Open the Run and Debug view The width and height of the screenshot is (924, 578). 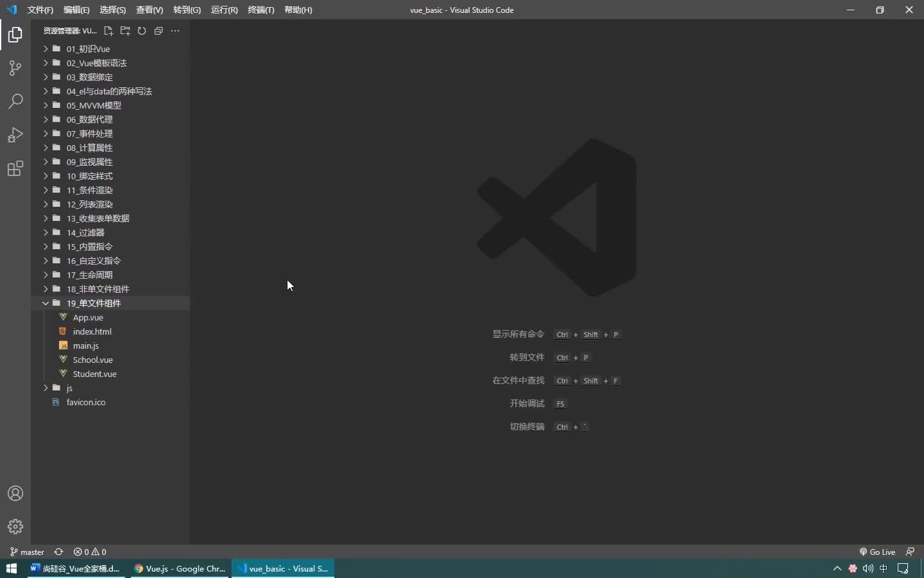15,135
